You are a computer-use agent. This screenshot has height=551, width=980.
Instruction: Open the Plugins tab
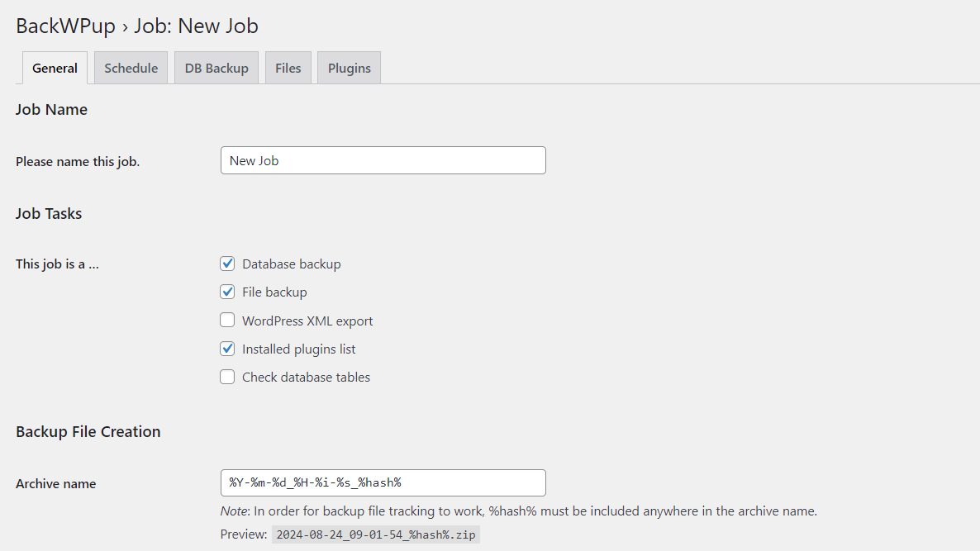(x=348, y=68)
